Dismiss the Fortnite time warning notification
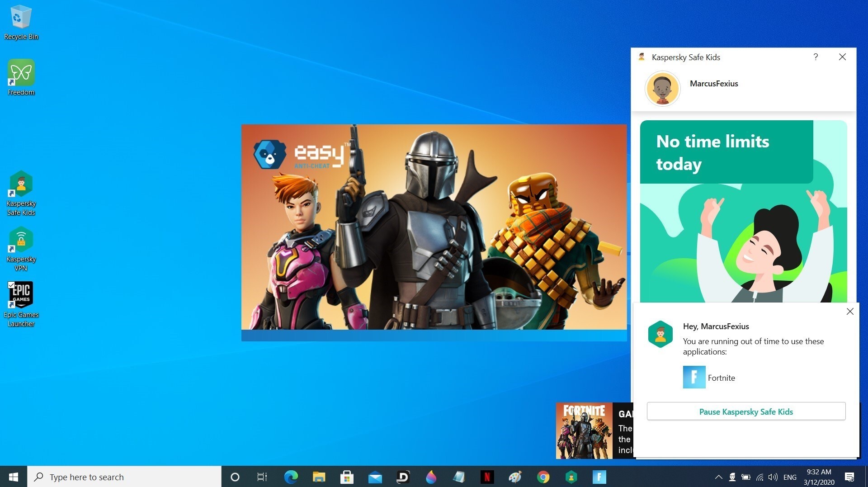868x487 pixels. (850, 312)
